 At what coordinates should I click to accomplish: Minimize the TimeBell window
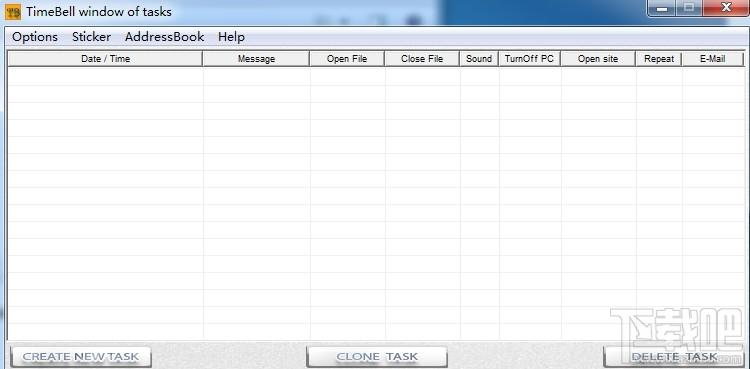[x=662, y=8]
